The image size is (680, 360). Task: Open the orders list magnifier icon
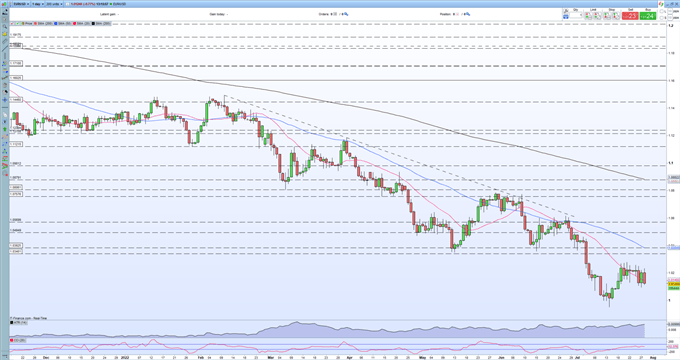pos(346,14)
